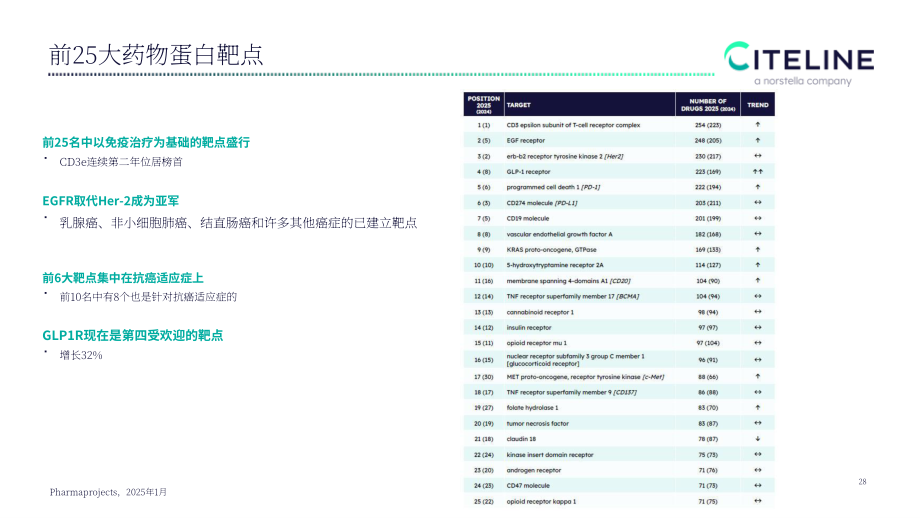Click the up-arrow trend for folate hydrolase 1
This screenshot has width=920, height=518.
[757, 407]
